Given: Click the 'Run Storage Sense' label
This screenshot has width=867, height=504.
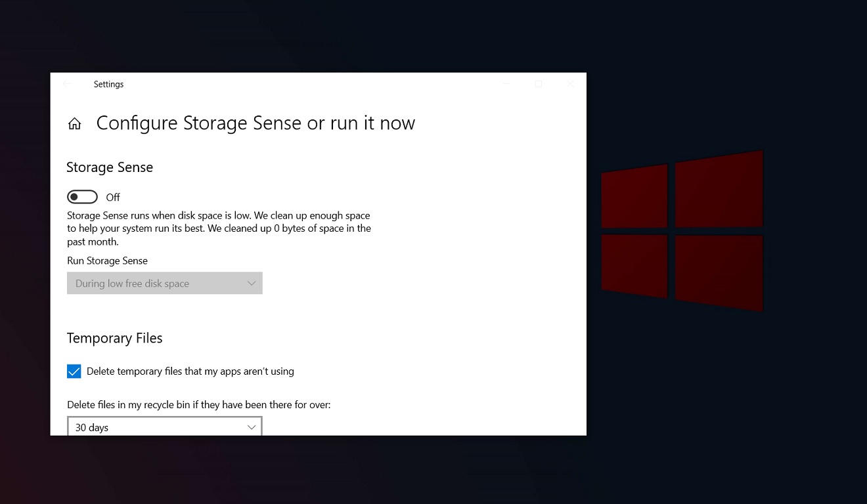Looking at the screenshot, I should (x=108, y=261).
